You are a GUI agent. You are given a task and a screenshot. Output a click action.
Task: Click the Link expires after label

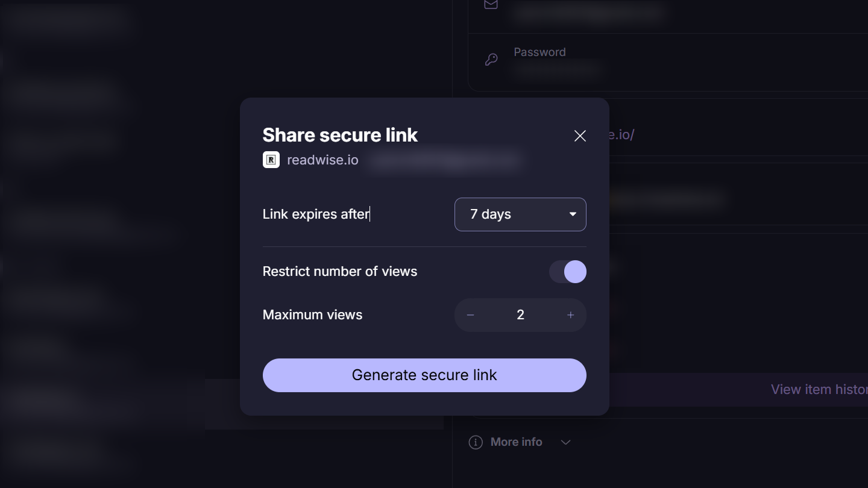[x=316, y=214]
